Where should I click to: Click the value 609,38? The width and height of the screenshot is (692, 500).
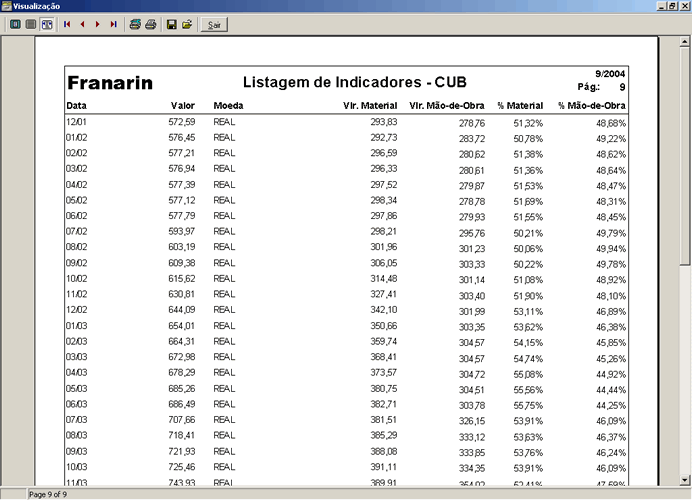182,263
